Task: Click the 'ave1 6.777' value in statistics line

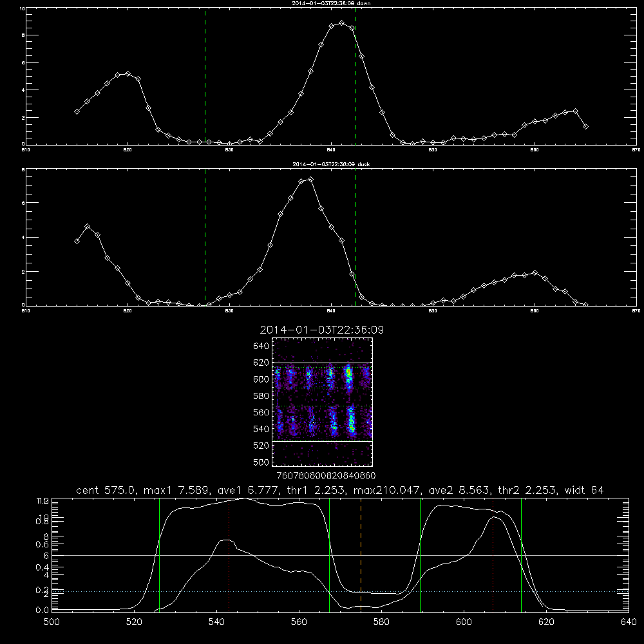Action: 249,490
